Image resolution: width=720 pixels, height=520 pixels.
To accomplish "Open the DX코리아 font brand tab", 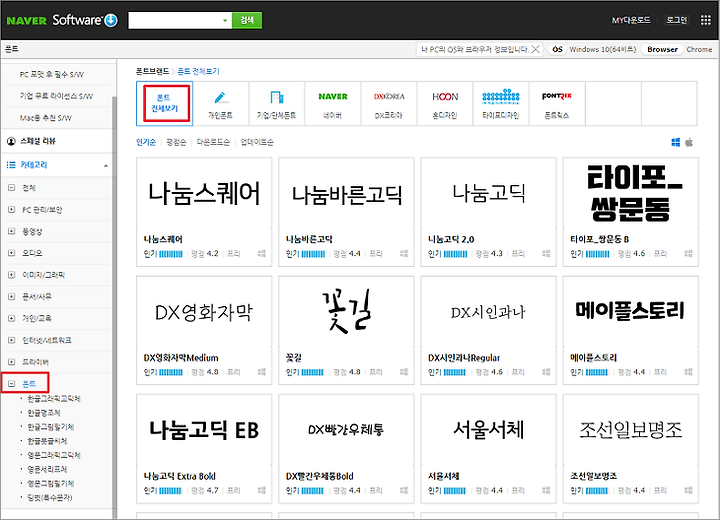I will coord(388,104).
